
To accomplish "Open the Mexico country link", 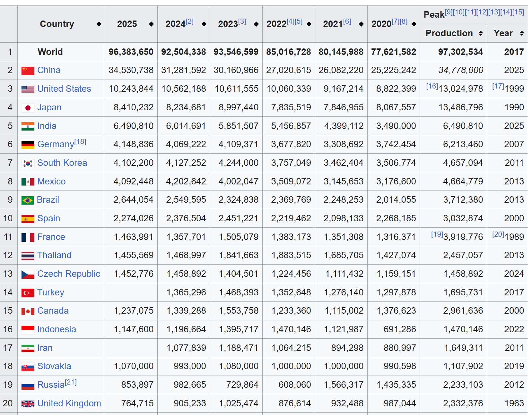I will [x=51, y=182].
